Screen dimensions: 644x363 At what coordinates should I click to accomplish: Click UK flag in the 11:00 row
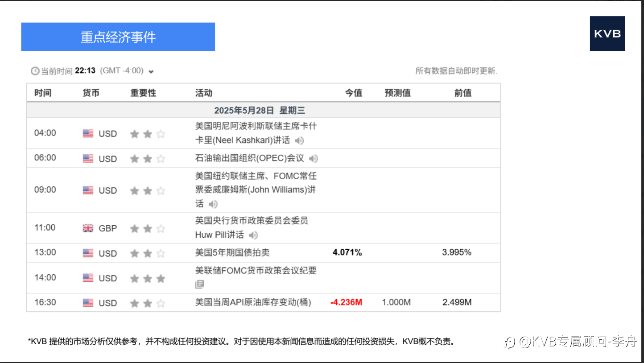88,228
